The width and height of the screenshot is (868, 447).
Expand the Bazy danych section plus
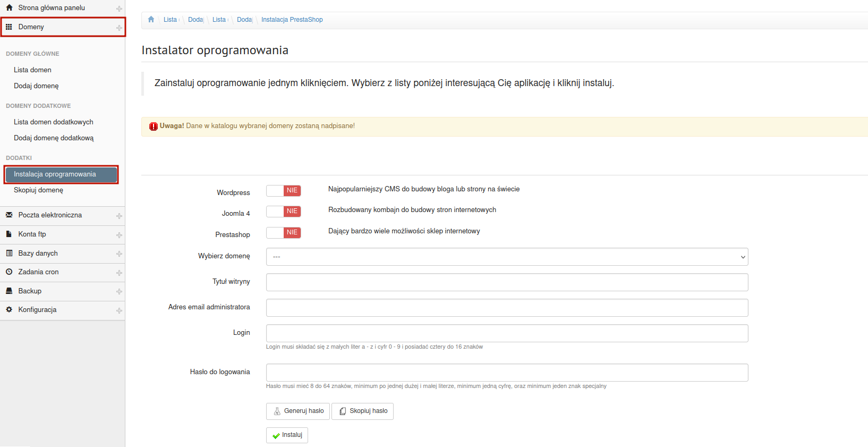pos(119,254)
